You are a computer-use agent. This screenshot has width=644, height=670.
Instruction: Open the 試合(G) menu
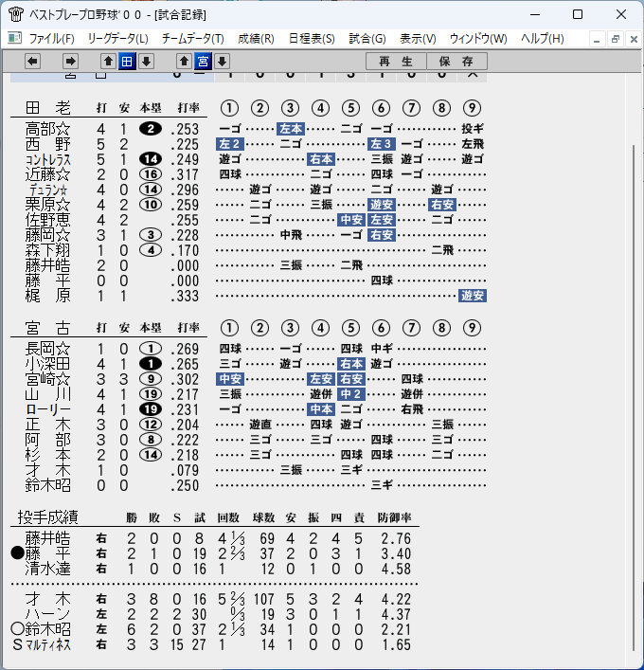point(367,39)
